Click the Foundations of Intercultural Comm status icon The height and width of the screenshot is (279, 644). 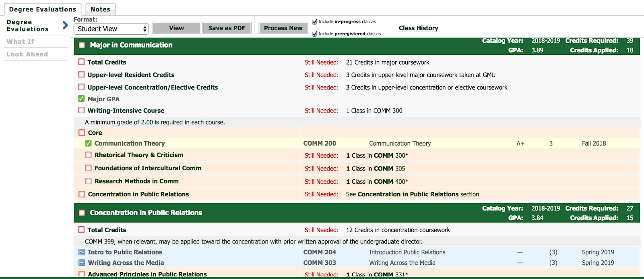pyautogui.click(x=88, y=168)
